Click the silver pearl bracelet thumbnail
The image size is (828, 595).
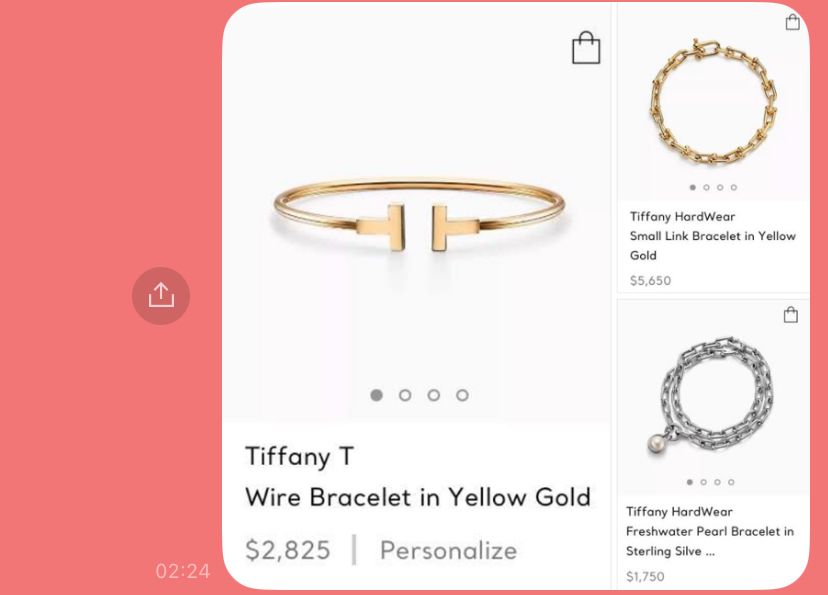pos(711,396)
